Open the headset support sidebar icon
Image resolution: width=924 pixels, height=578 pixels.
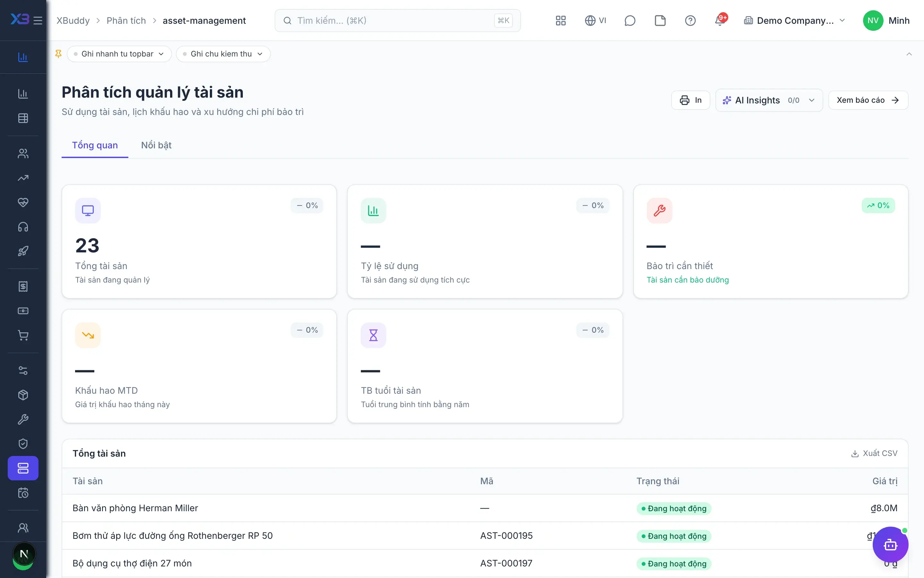[23, 227]
